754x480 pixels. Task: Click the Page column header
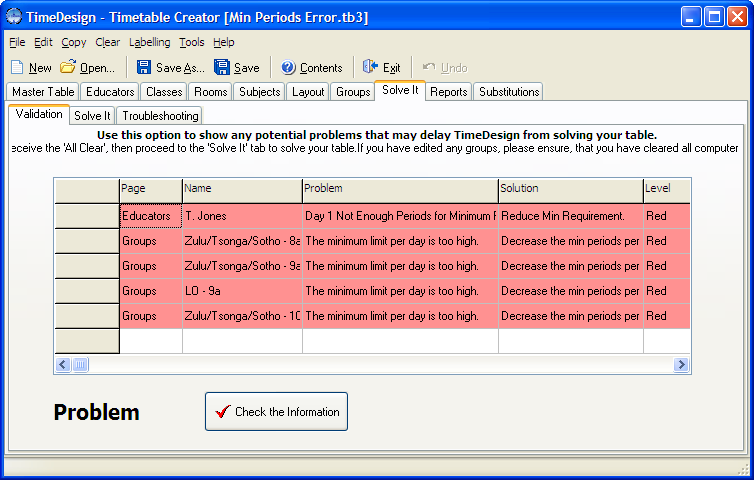[x=151, y=190]
